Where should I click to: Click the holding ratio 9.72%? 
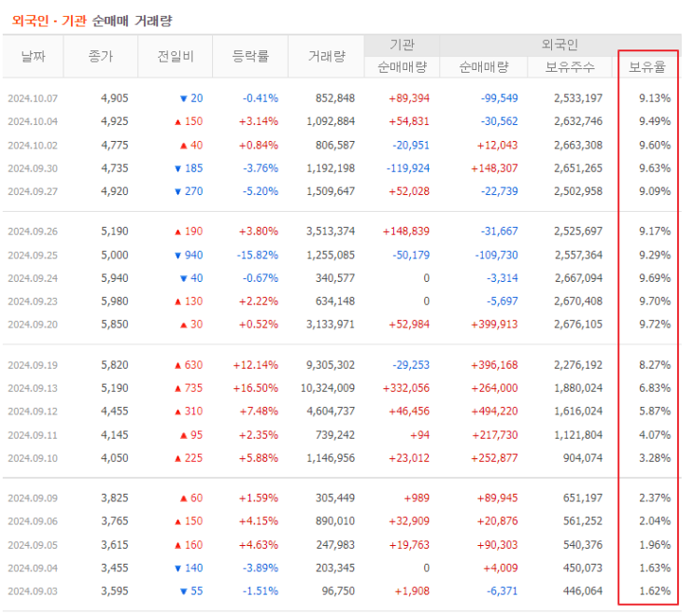tap(655, 324)
